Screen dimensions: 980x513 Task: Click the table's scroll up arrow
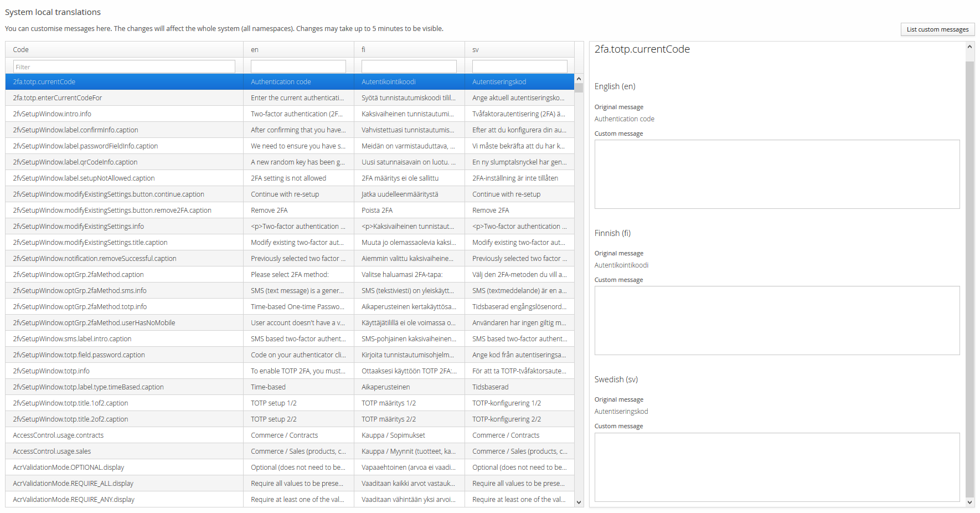(x=579, y=79)
